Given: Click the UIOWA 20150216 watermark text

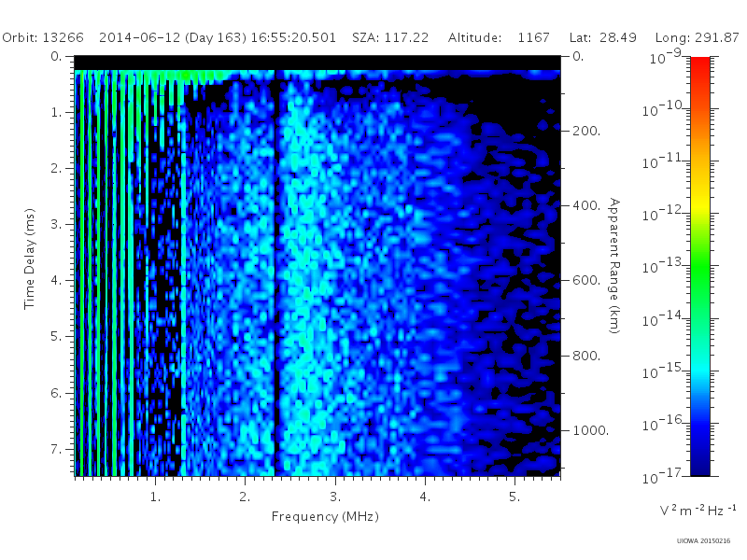Looking at the screenshot, I should pos(703,541).
